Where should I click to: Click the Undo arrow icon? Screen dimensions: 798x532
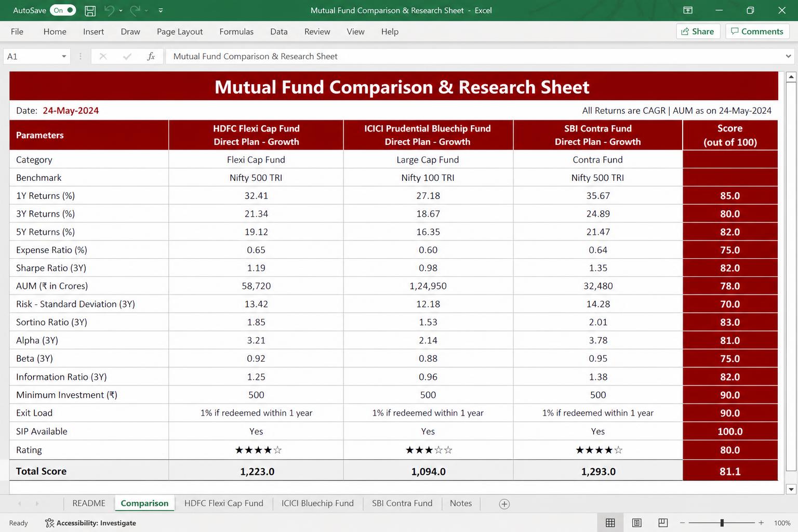click(109, 10)
